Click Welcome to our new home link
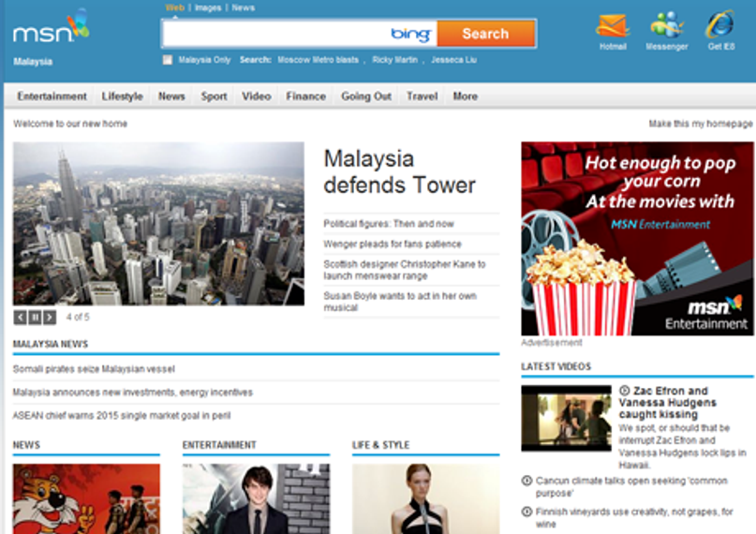The width and height of the screenshot is (756, 534). point(70,124)
